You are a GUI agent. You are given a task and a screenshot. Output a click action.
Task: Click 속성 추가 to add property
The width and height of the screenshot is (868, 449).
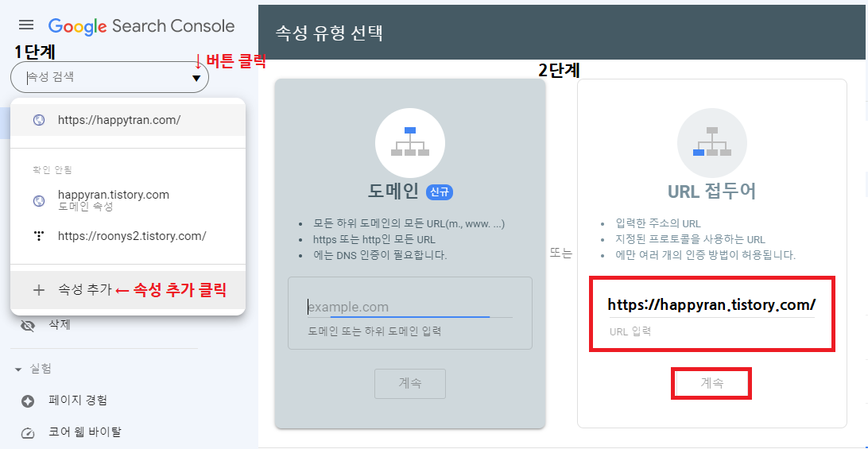click(128, 289)
